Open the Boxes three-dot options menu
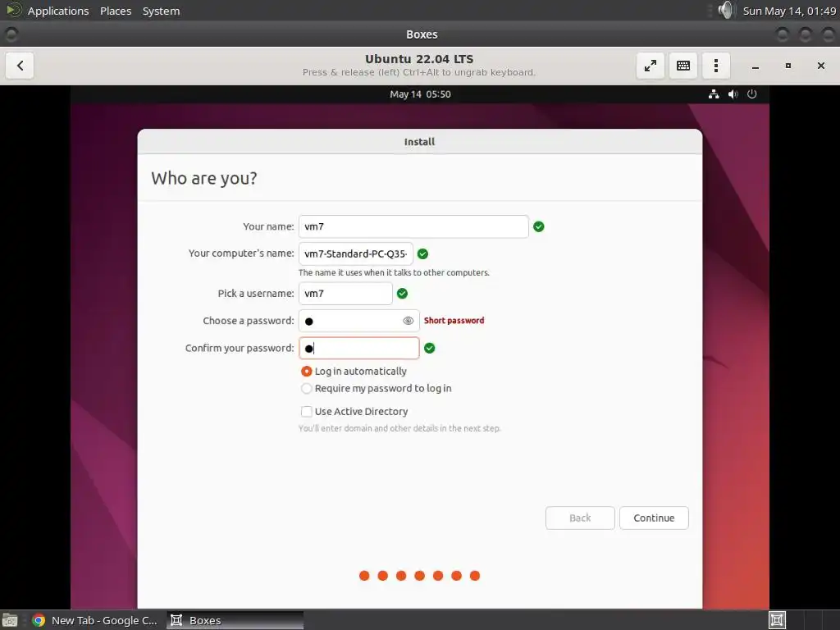The image size is (840, 630). 715,66
